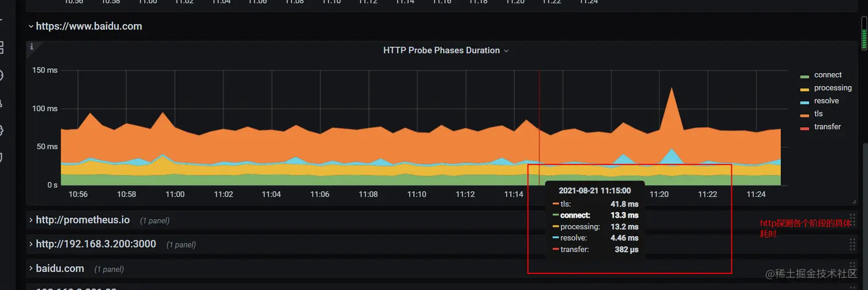The width and height of the screenshot is (868, 290).
Task: Click the 11:08 label on chart x-axis
Action: point(368,194)
